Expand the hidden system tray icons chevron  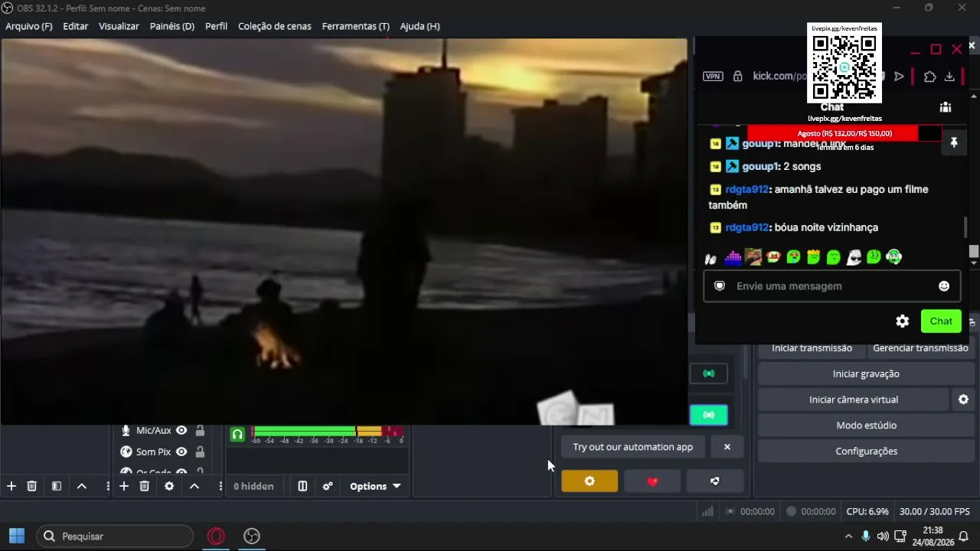click(848, 536)
